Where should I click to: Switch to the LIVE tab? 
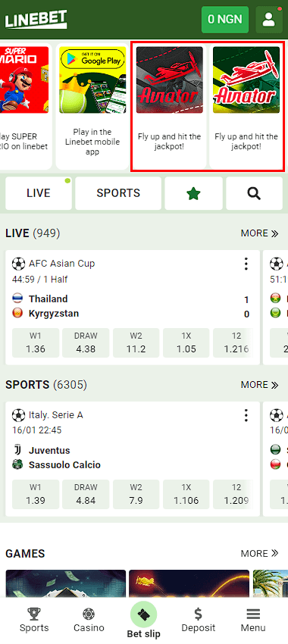coord(38,193)
